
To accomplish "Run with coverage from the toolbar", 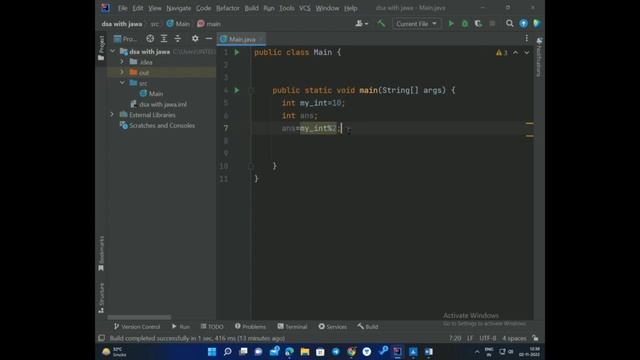I will click(478, 24).
